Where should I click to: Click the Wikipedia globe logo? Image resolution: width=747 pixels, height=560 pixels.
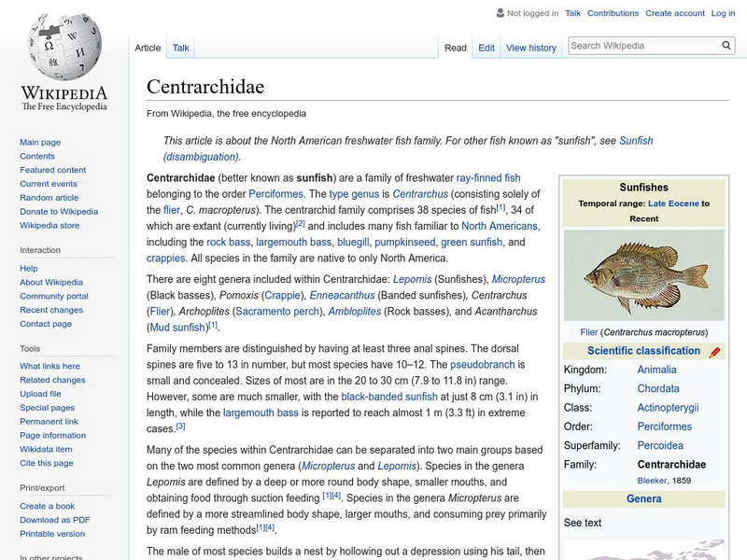(x=64, y=47)
